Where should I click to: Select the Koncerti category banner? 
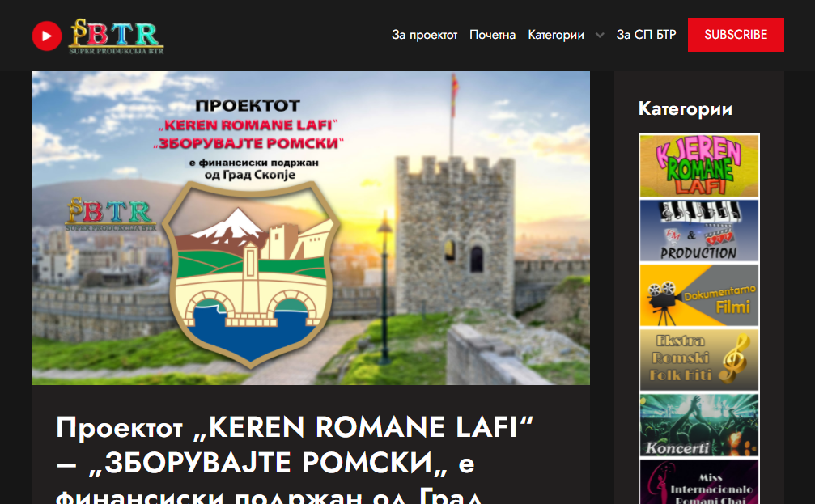[698, 426]
